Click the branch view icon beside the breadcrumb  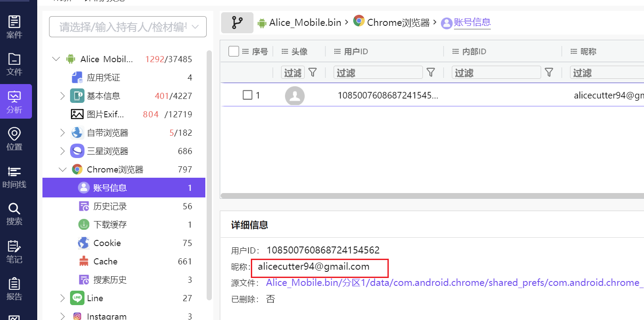(x=237, y=22)
